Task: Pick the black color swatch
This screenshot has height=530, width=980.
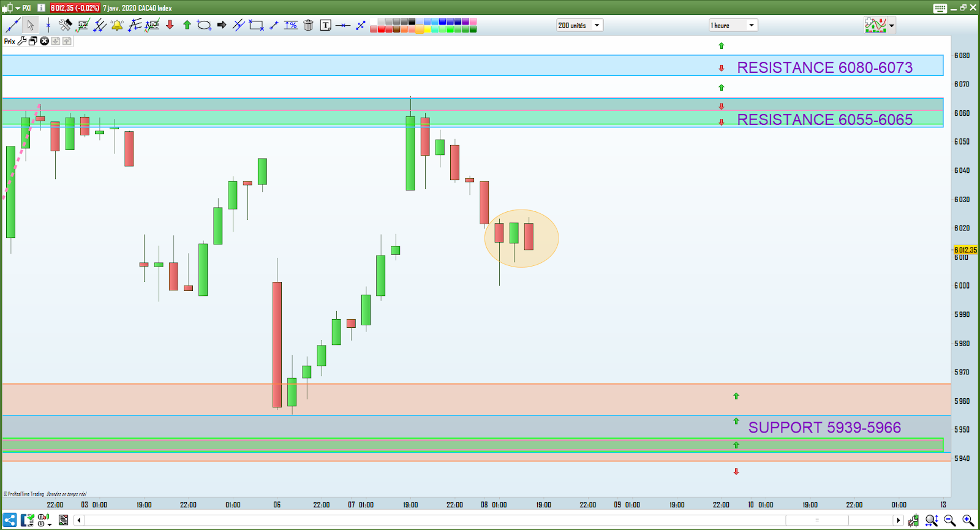Action: point(412,21)
